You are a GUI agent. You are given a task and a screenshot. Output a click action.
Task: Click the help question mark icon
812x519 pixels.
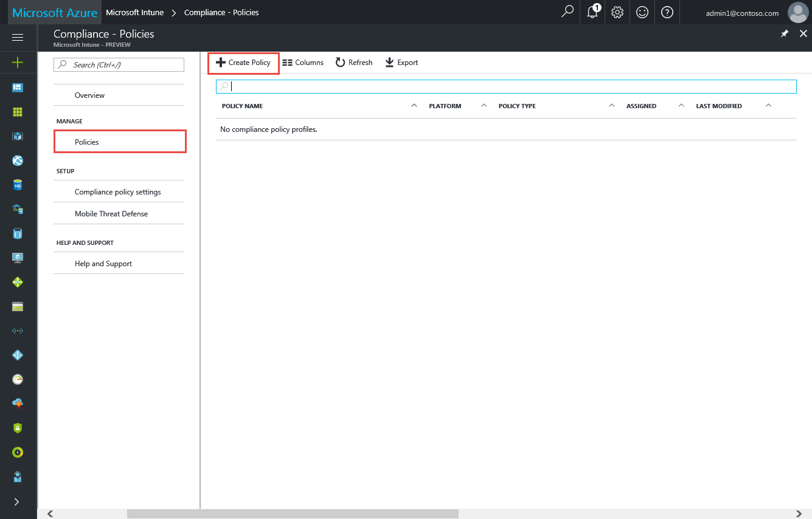[667, 12]
